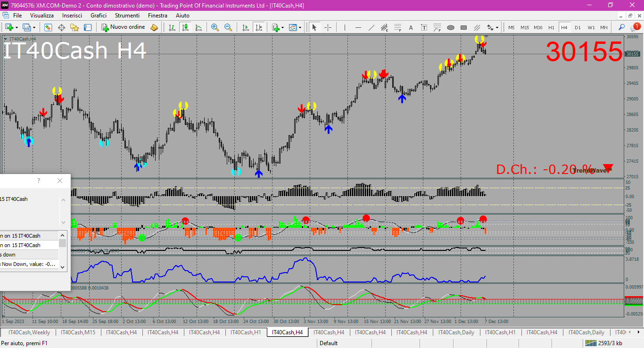Select the arrow cursor tool

click(x=314, y=27)
